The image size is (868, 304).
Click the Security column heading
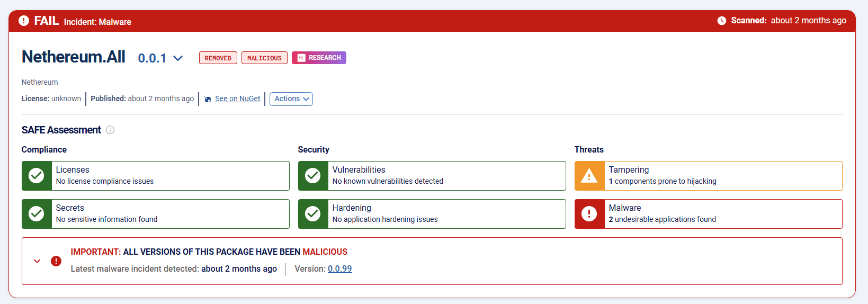[314, 150]
